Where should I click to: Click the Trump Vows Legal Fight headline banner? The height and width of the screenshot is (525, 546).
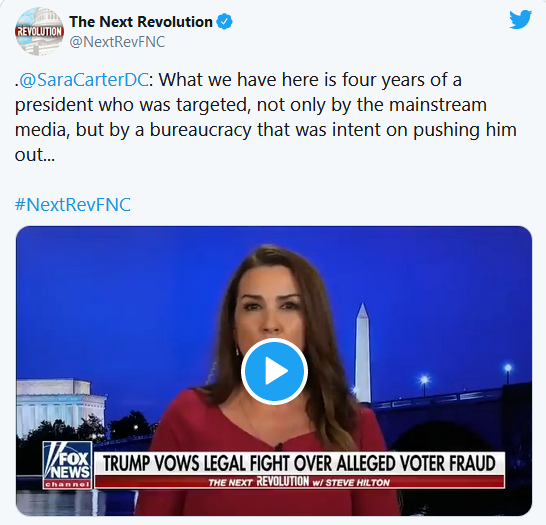click(299, 463)
